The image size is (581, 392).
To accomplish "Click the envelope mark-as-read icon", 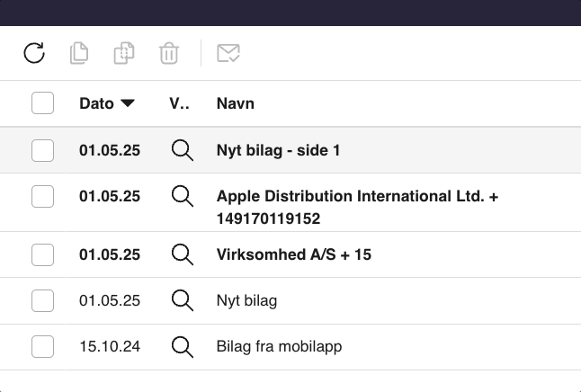I will pyautogui.click(x=228, y=53).
